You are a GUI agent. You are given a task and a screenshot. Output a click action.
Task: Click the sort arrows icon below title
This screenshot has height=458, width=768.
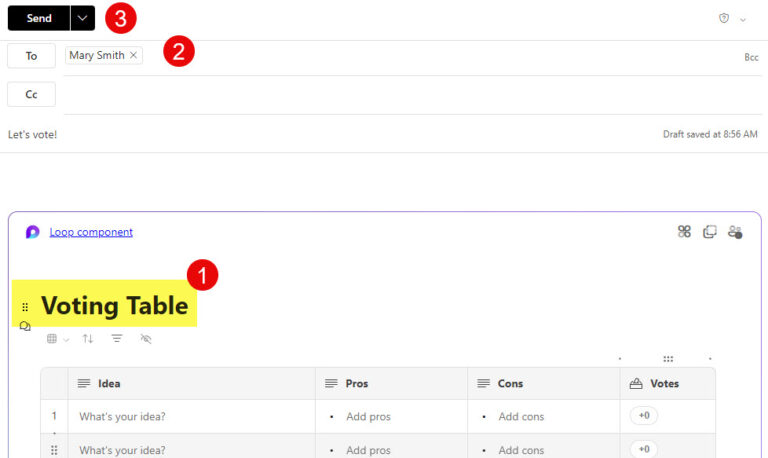coord(88,339)
